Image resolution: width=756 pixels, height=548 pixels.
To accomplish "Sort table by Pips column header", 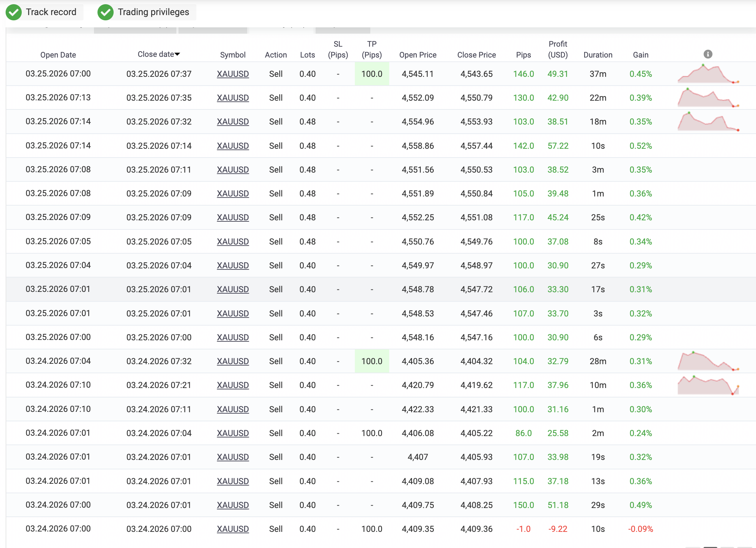I will click(523, 55).
